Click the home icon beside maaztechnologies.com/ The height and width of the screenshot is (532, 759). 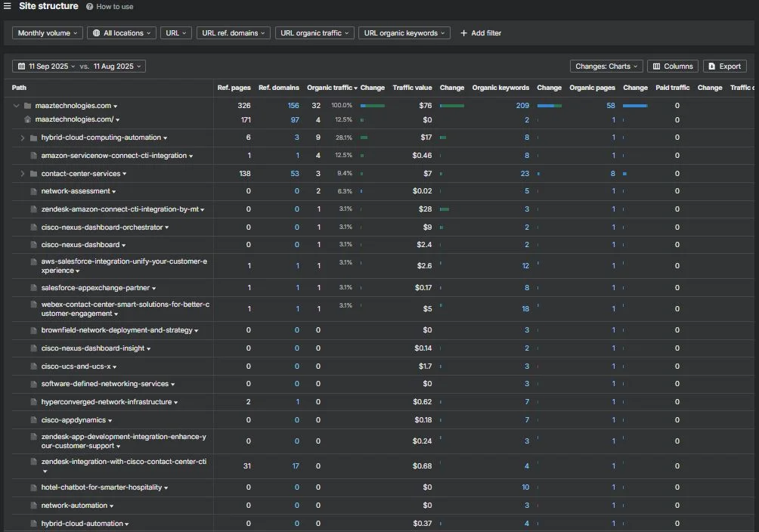[x=27, y=119]
